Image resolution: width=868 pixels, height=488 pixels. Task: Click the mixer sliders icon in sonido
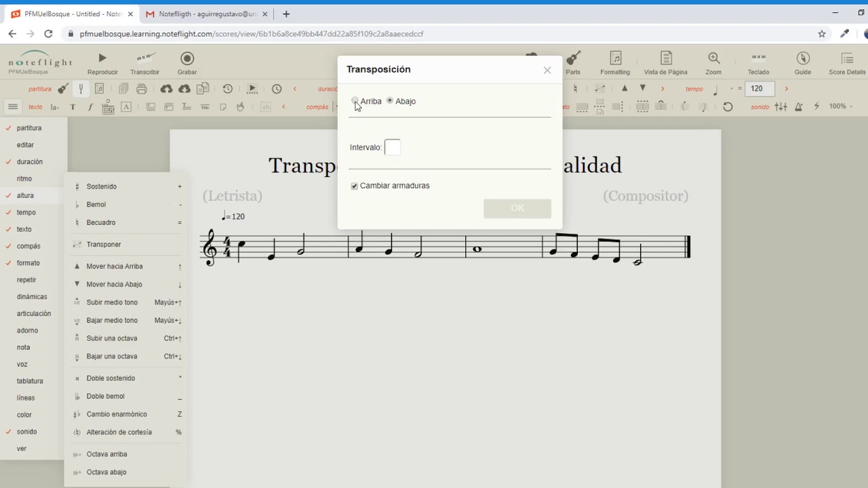[x=781, y=106]
